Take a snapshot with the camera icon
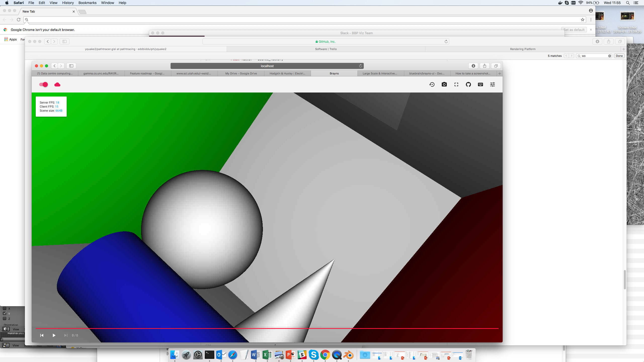The image size is (644, 362). 444,84
